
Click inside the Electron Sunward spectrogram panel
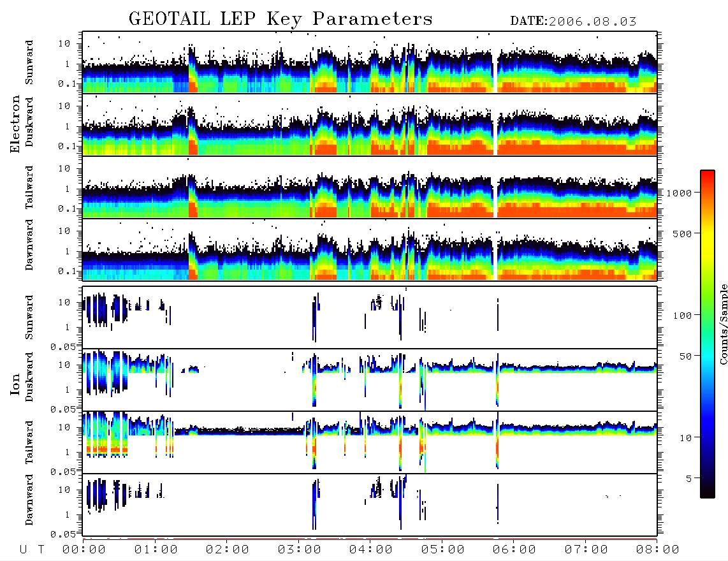[x=370, y=62]
